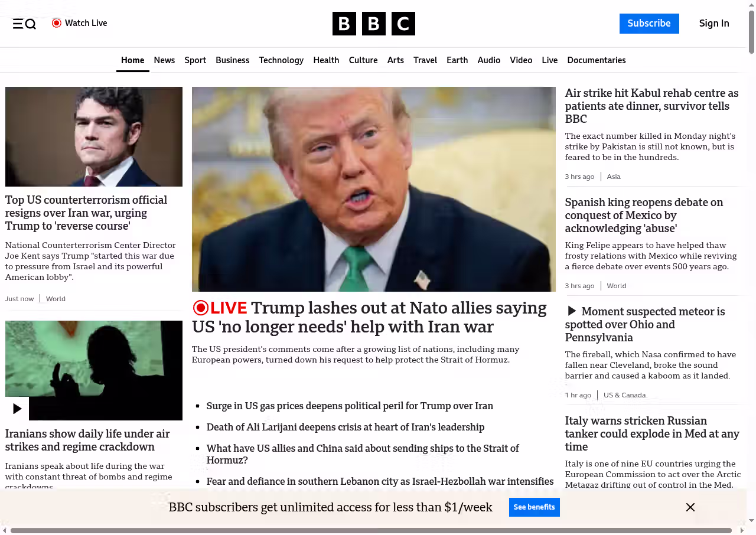Viewport: 756px width, 535px height.
Task: Click the red LIVE indicator icon
Action: (x=201, y=308)
